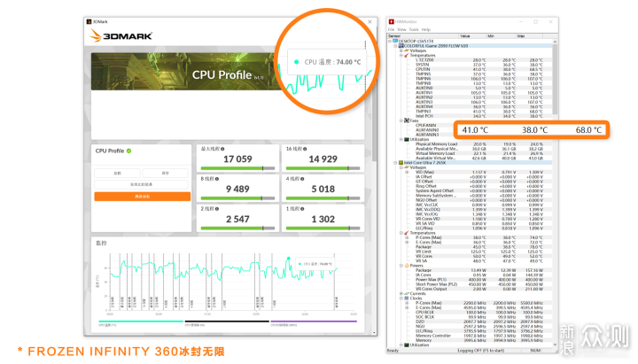Expand motherboard Voltages group
This screenshot has height=364, width=638.
pyautogui.click(x=401, y=50)
